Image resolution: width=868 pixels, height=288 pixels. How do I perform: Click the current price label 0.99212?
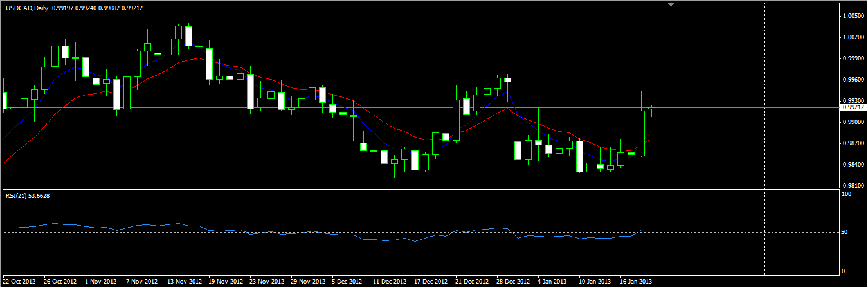coord(853,107)
